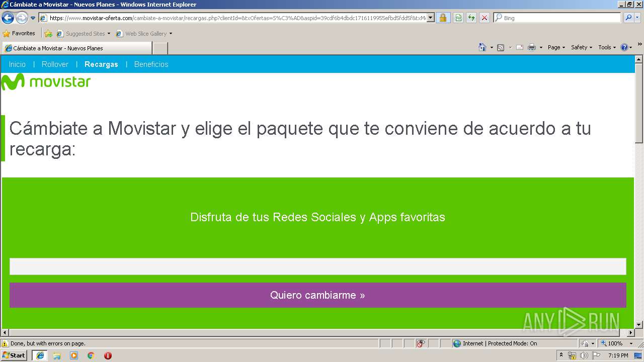The height and width of the screenshot is (362, 644).
Task: Open Web Slice Gallery link
Action: click(x=144, y=34)
